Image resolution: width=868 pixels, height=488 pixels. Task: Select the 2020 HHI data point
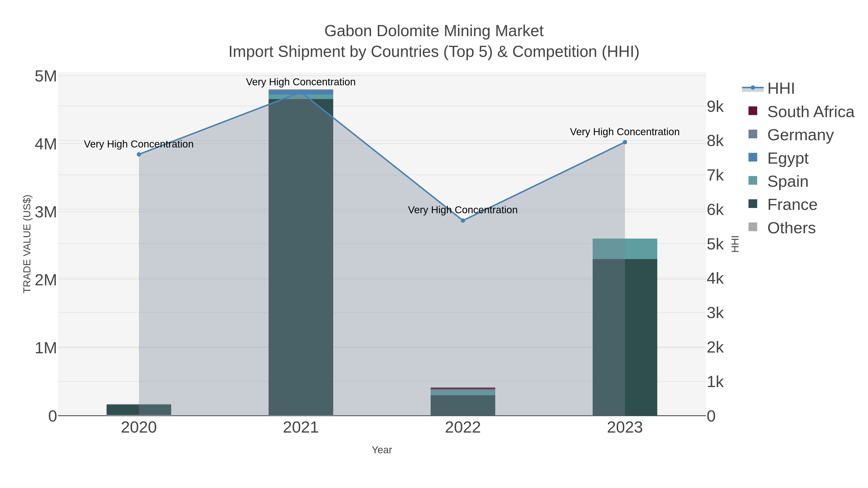pos(139,154)
